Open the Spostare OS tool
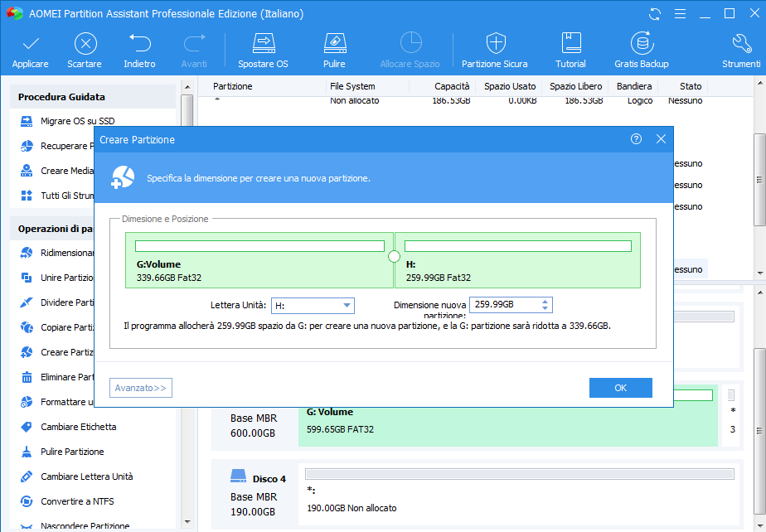The width and height of the screenshot is (766, 532). click(263, 44)
